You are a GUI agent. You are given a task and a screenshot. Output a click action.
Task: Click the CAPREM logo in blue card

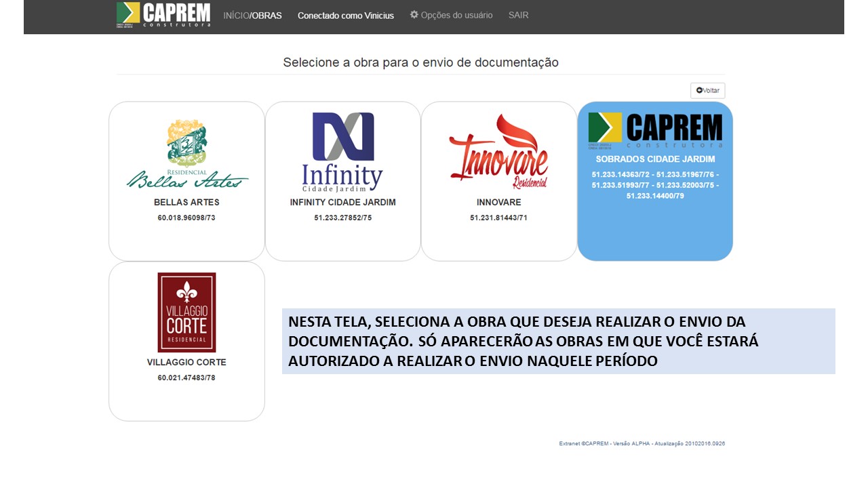(x=655, y=129)
